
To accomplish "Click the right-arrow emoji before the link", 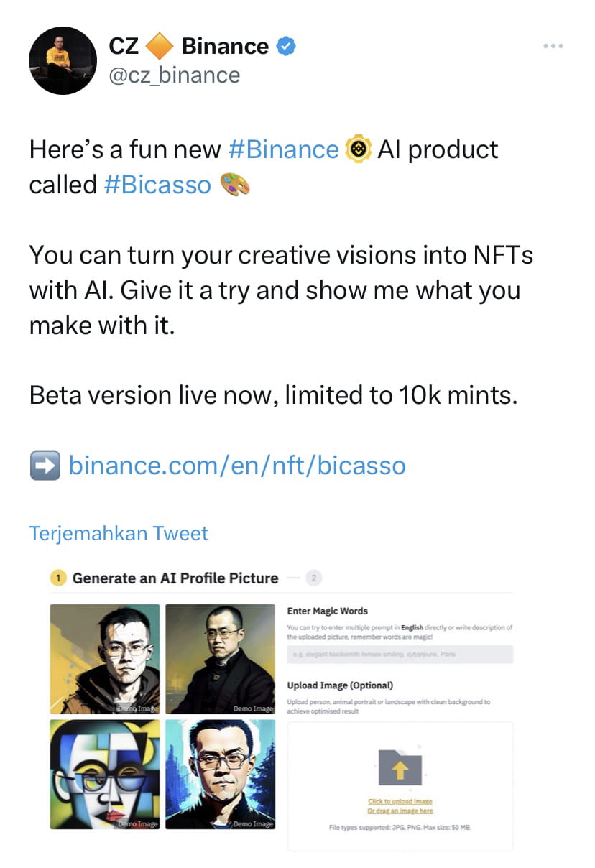I will [x=45, y=465].
